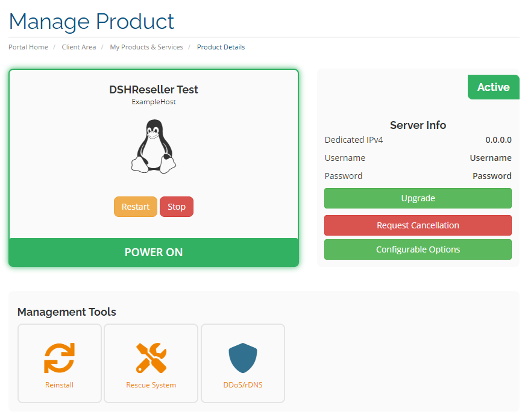Open Configurable Options
The width and height of the screenshot is (525, 420).
coord(418,249)
